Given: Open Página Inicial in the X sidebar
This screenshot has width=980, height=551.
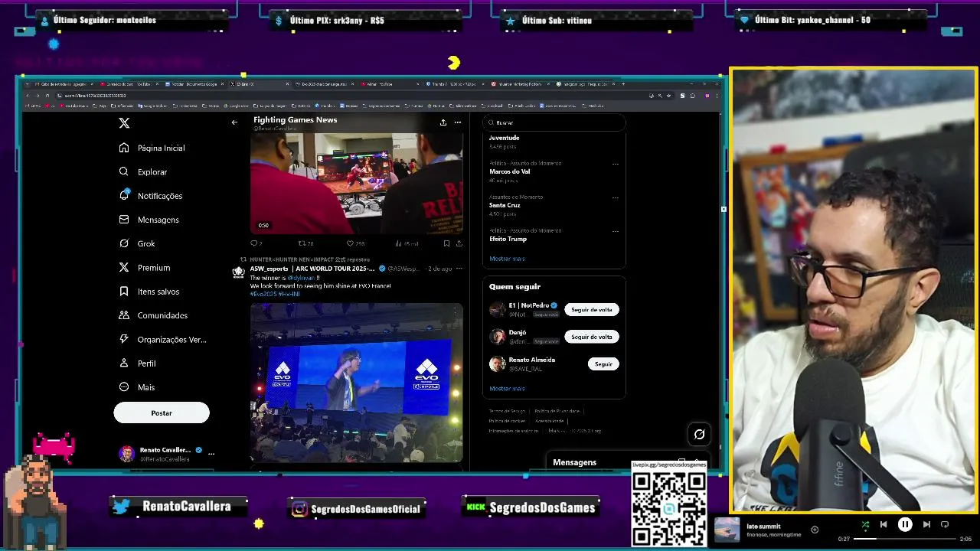Looking at the screenshot, I should tap(152, 148).
